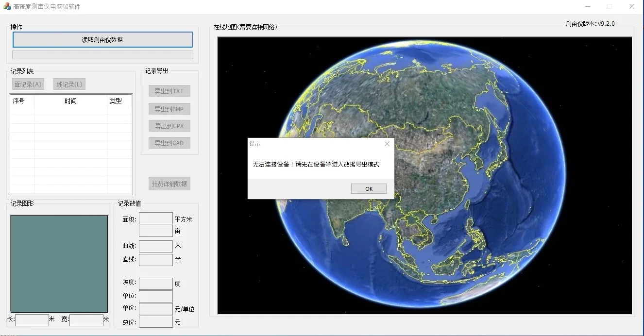The height and width of the screenshot is (336, 644).
Task: Click the 线记录(L) button
Action: [69, 84]
